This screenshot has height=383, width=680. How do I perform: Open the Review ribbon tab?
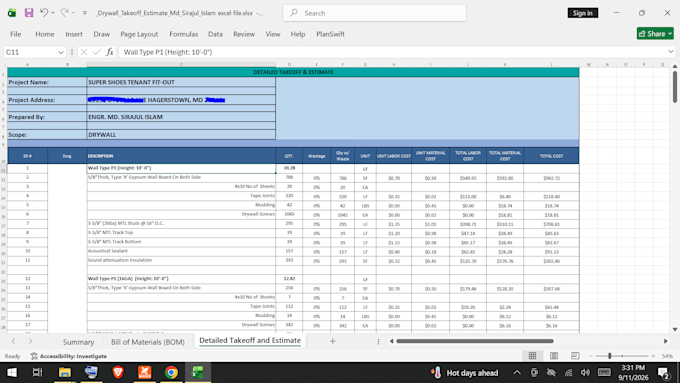[244, 34]
